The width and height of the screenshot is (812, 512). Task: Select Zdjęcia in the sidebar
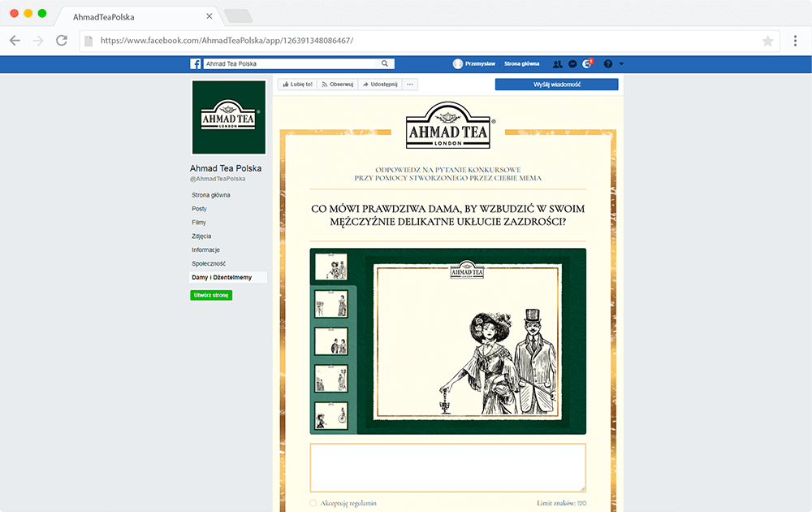click(x=201, y=236)
